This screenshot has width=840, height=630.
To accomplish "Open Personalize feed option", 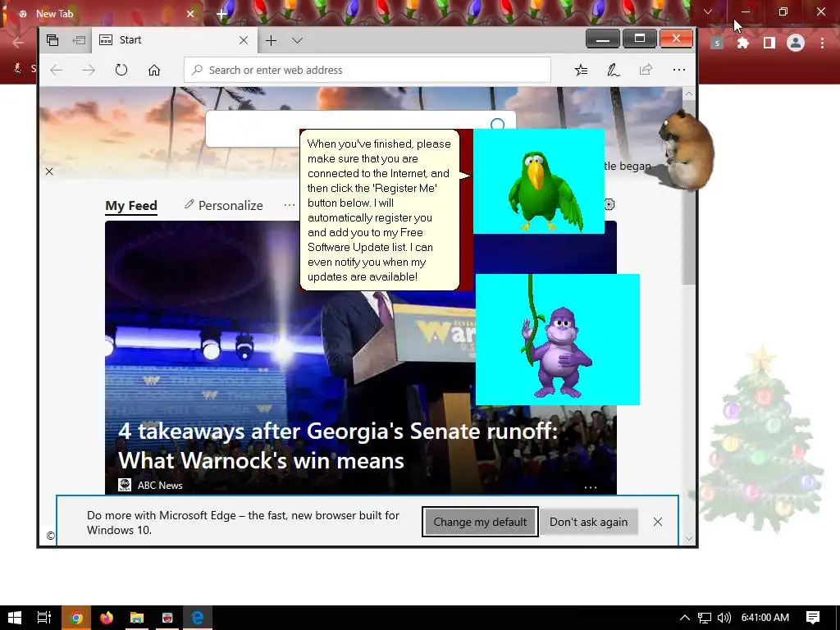I will coord(224,206).
